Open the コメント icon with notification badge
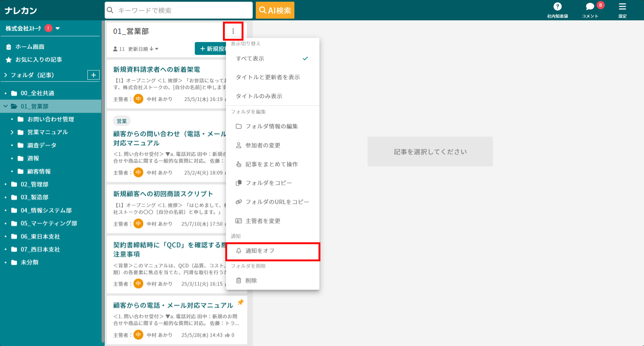Viewport: 644px width, 346px height. click(589, 6)
